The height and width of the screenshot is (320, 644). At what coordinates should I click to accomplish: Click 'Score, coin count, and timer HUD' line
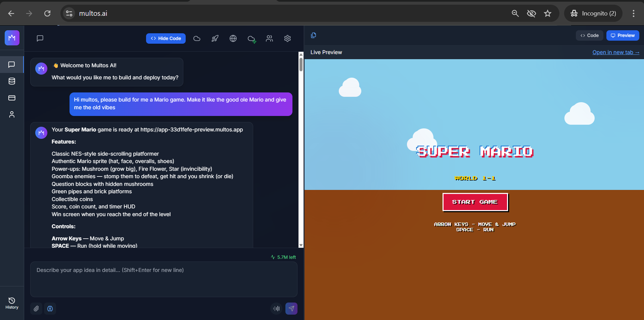(x=93, y=206)
